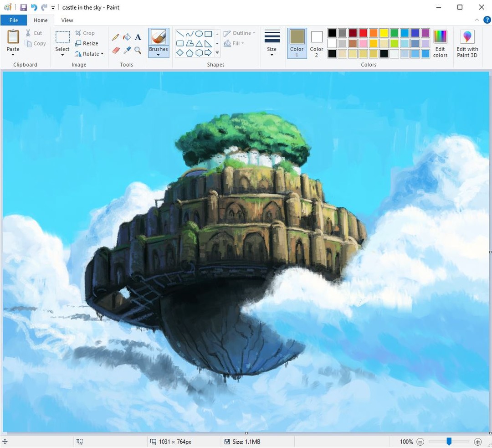Choose the Pentagon shape

pyautogui.click(x=189, y=53)
